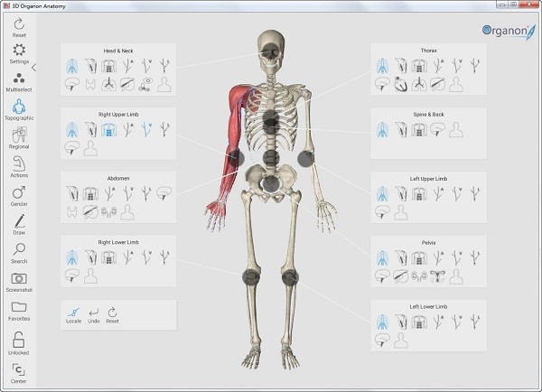Show Spine & Back brain icon
The height and width of the screenshot is (392, 542).
click(437, 130)
